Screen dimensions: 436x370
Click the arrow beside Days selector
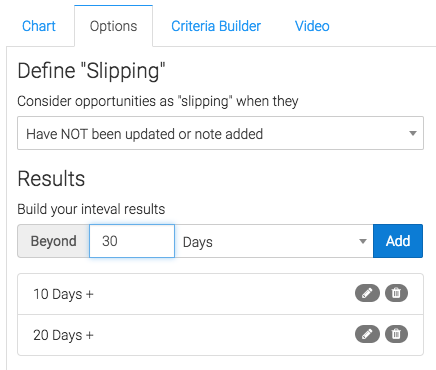pyautogui.click(x=363, y=241)
